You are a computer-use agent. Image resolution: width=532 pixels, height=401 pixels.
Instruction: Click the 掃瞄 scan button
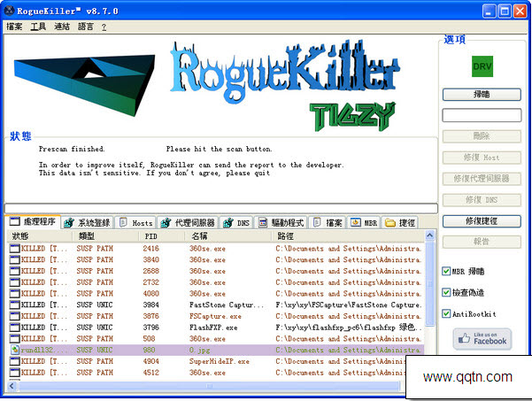[x=482, y=94]
